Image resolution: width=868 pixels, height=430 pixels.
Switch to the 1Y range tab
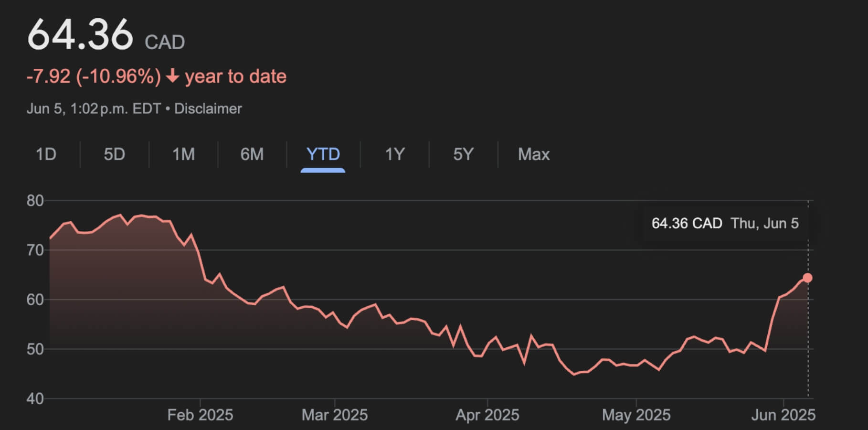click(395, 154)
